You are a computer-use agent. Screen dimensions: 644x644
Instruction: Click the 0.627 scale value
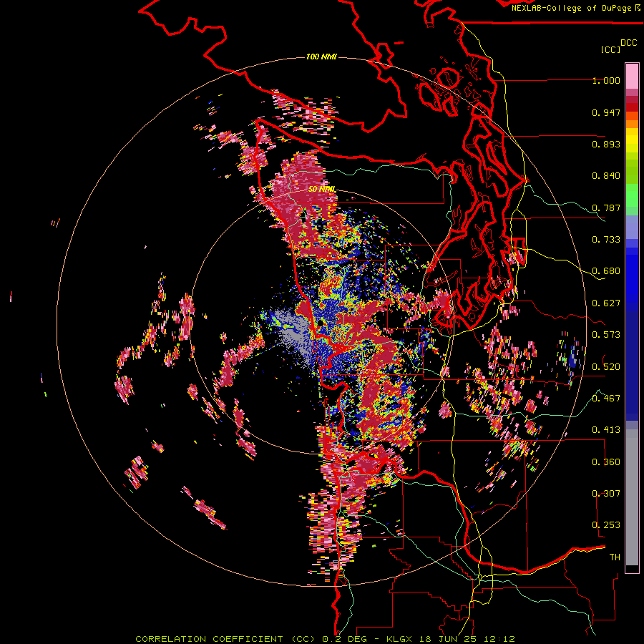pyautogui.click(x=606, y=303)
